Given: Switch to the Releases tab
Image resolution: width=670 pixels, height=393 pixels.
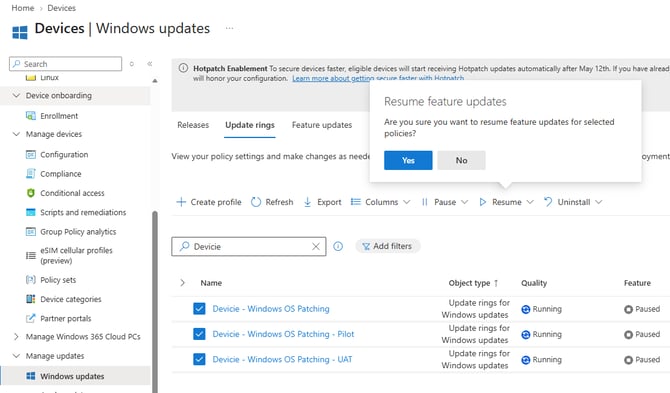Looking at the screenshot, I should pos(193,125).
